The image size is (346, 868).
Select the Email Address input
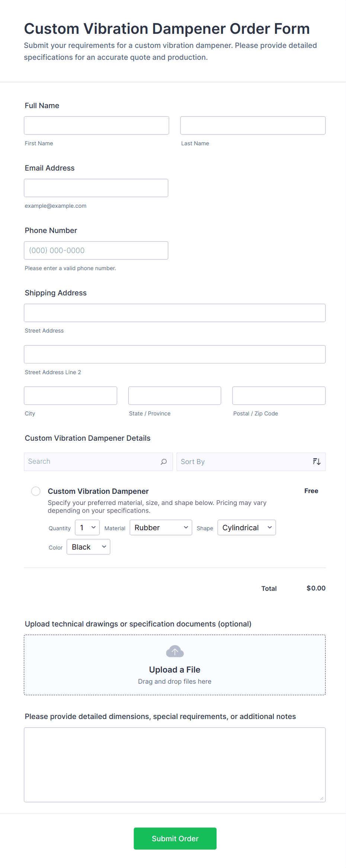point(96,188)
